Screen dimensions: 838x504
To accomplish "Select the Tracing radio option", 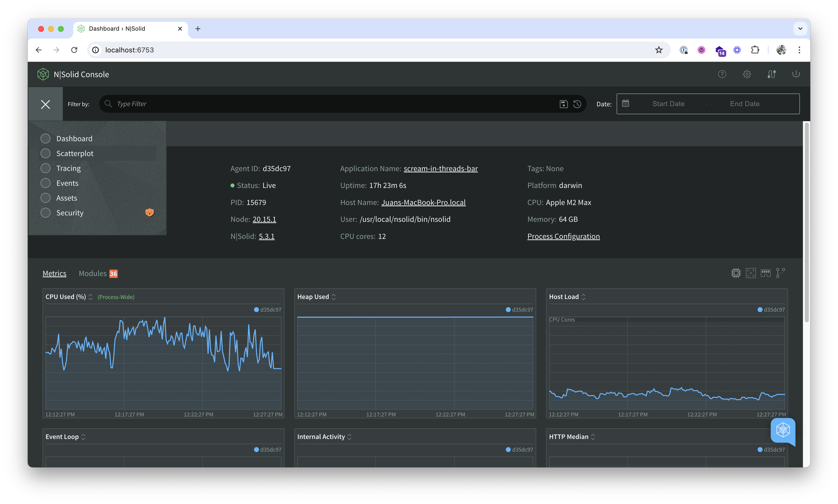I will click(46, 168).
